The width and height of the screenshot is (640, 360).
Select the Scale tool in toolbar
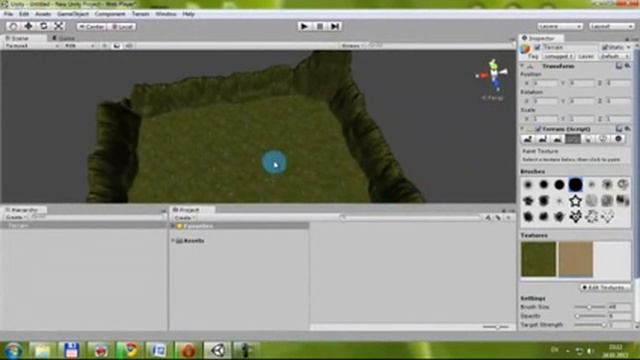click(59, 26)
